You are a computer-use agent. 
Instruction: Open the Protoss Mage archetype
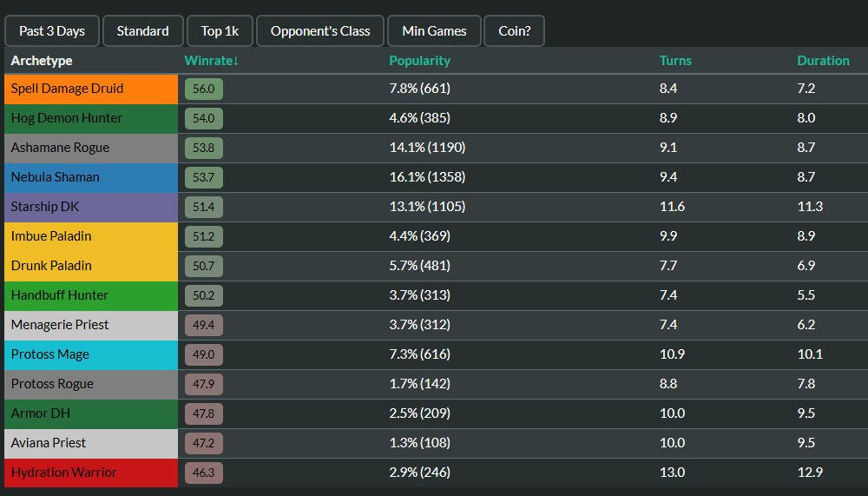[x=91, y=354]
